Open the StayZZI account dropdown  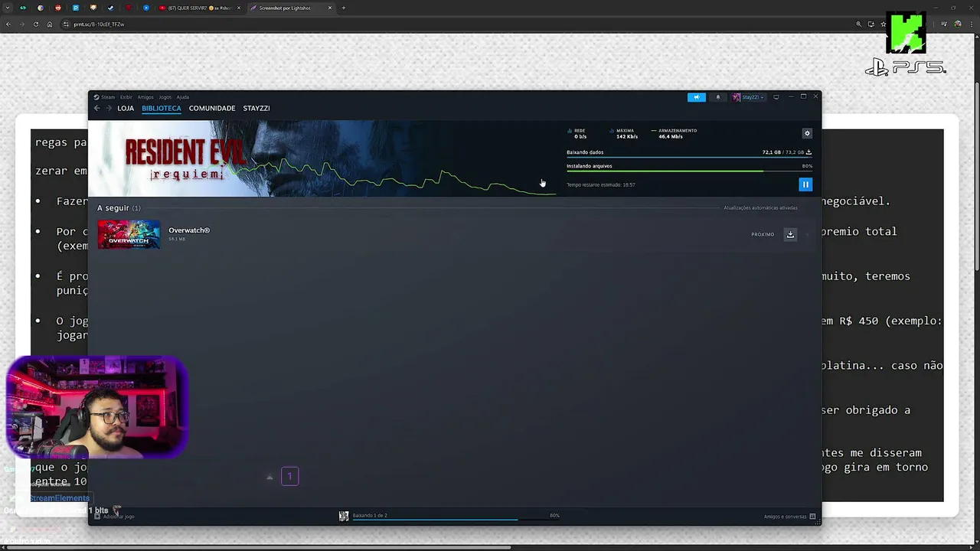pos(748,97)
